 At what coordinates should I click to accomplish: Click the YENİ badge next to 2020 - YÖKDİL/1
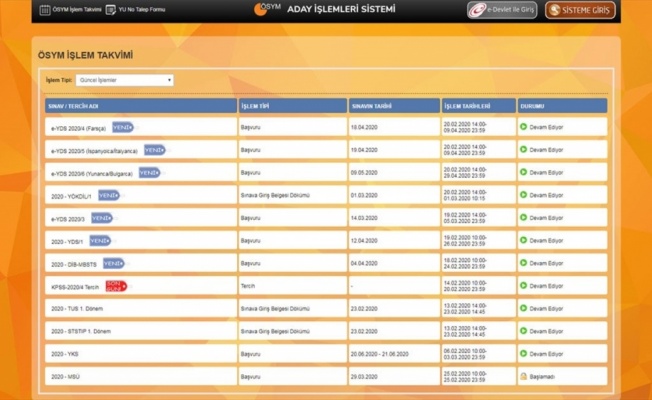[x=108, y=195]
